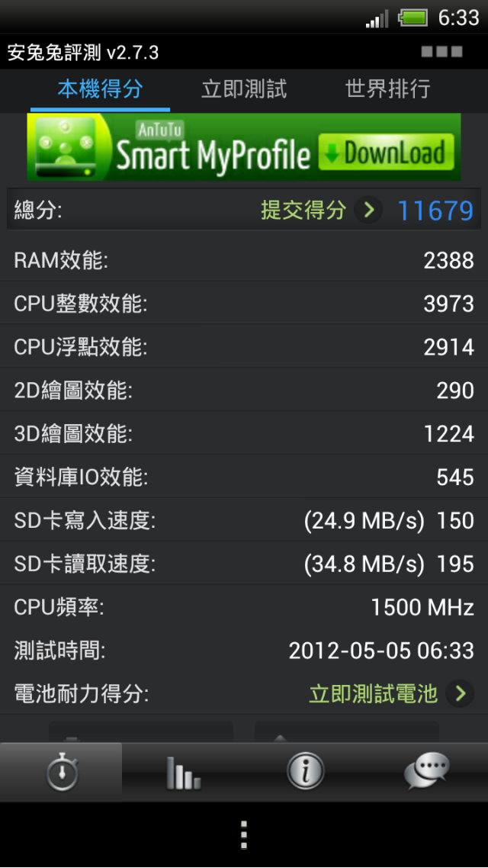
Task: Switch to the 立即測試 tab
Action: (x=244, y=90)
